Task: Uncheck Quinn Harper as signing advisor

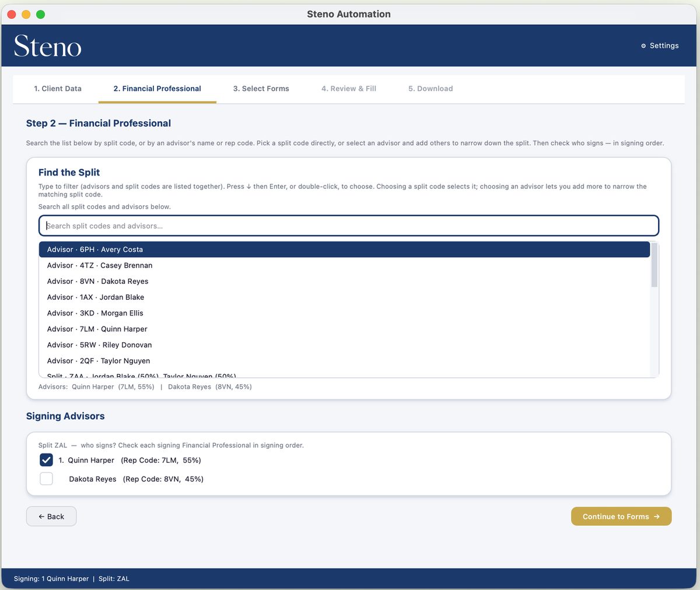Action: click(46, 460)
